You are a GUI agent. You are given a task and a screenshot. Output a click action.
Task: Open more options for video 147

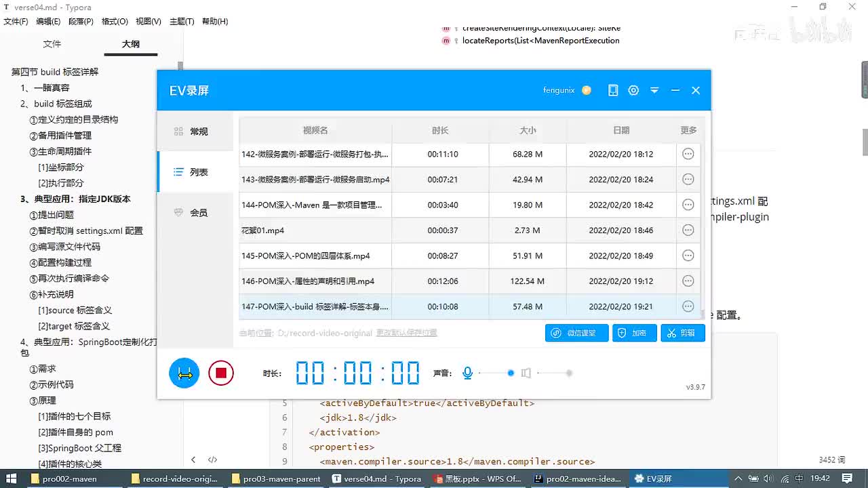tap(688, 306)
